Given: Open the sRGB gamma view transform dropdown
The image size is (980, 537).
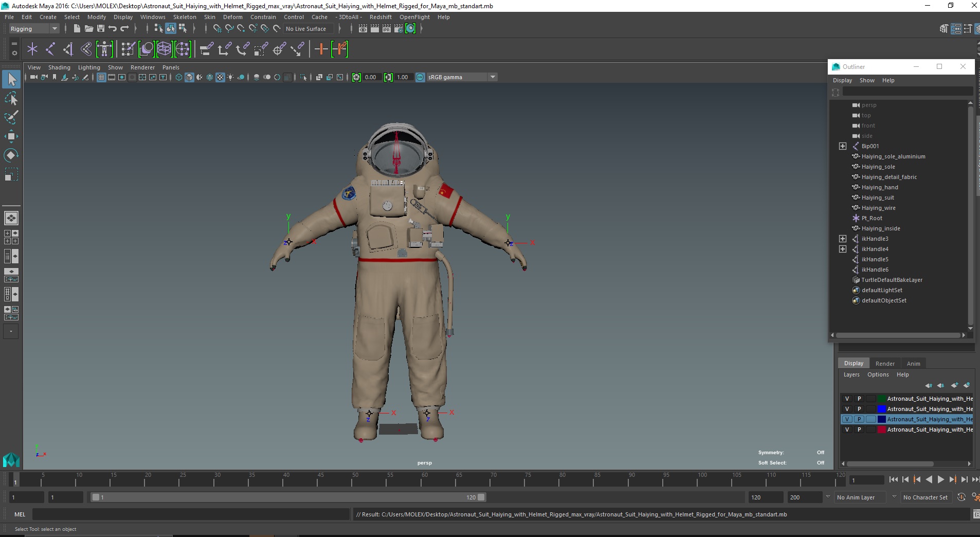Looking at the screenshot, I should 461,77.
